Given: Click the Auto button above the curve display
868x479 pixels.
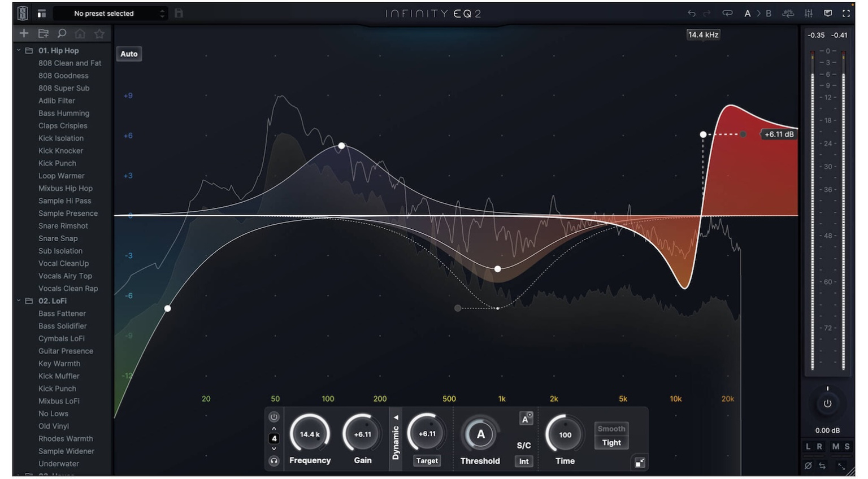Looking at the screenshot, I should (x=129, y=54).
